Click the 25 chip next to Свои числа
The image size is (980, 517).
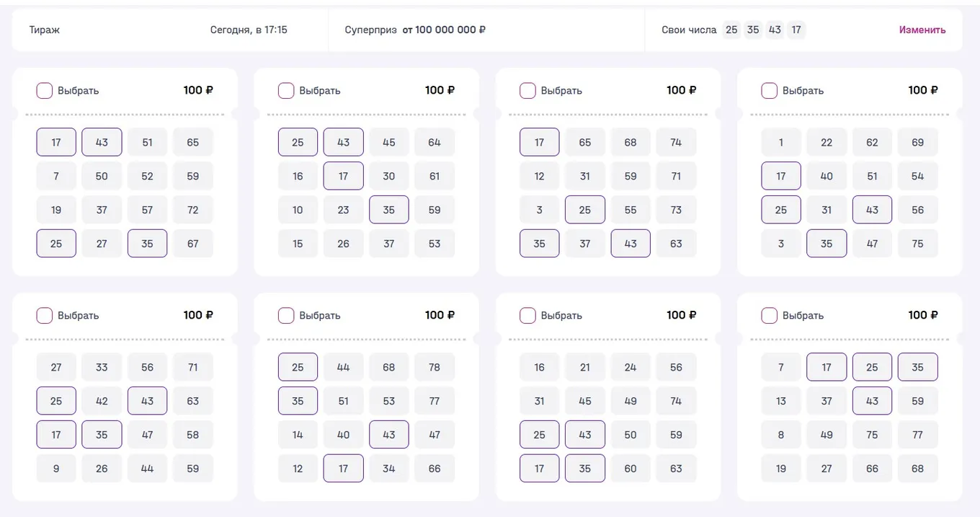[x=731, y=30]
